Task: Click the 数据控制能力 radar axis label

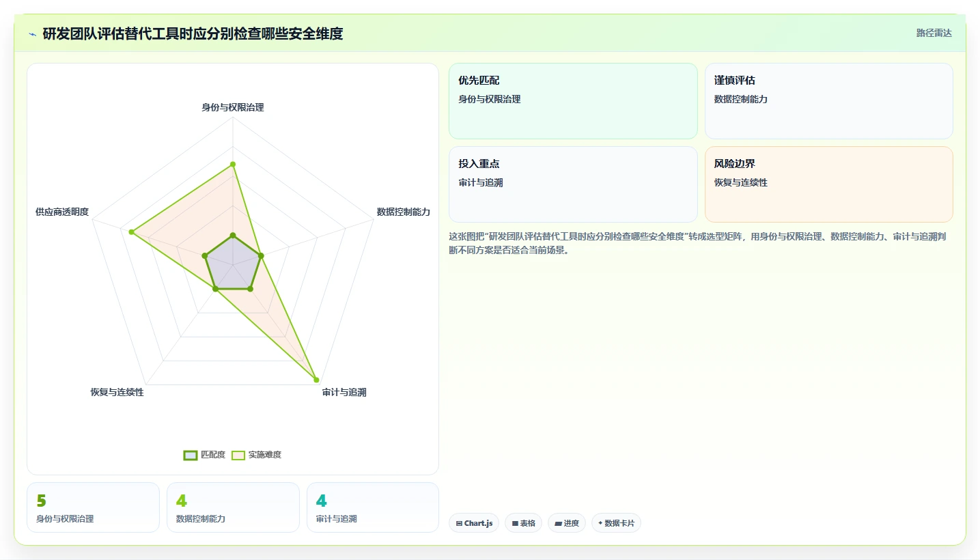Action: pos(404,212)
